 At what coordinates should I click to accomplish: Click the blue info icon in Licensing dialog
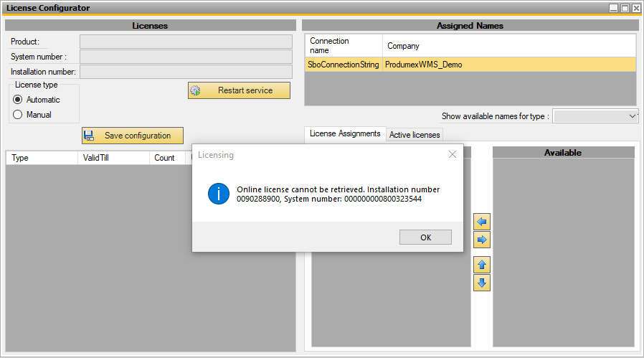218,194
